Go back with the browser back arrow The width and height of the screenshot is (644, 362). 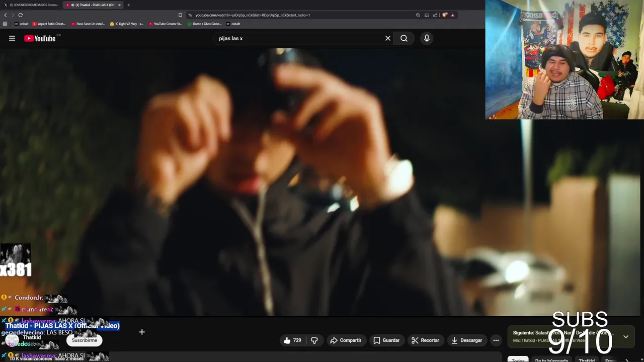coord(6,15)
